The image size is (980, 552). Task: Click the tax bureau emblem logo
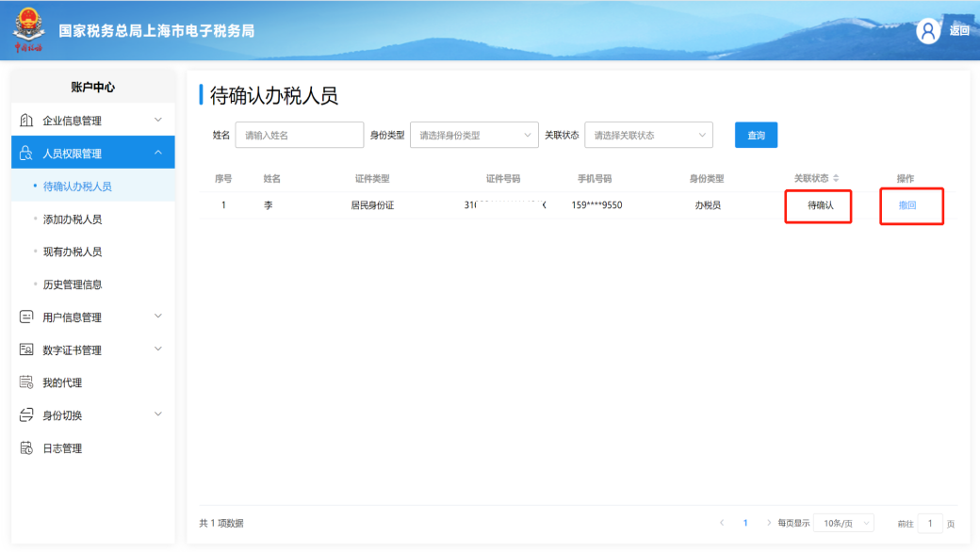click(29, 29)
